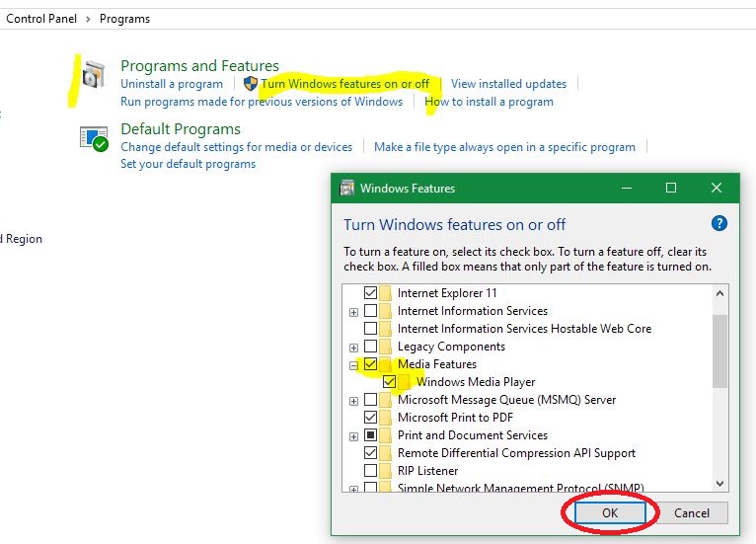The height and width of the screenshot is (544, 756).
Task: Open Uninstall a program link
Action: click(172, 84)
